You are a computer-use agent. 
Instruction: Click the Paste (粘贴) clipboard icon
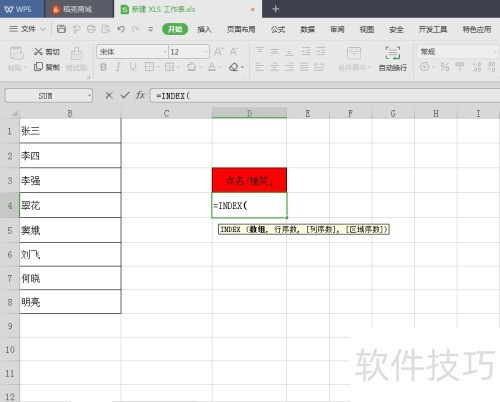coord(17,54)
